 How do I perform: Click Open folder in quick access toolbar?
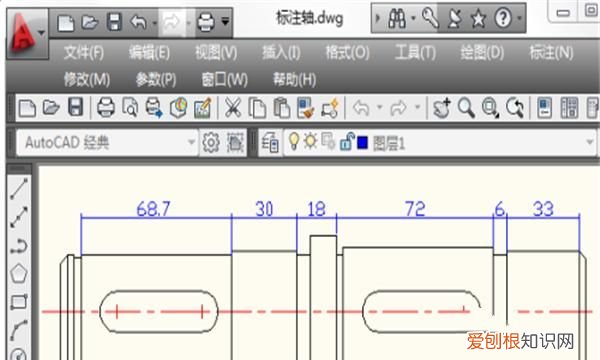coord(90,22)
